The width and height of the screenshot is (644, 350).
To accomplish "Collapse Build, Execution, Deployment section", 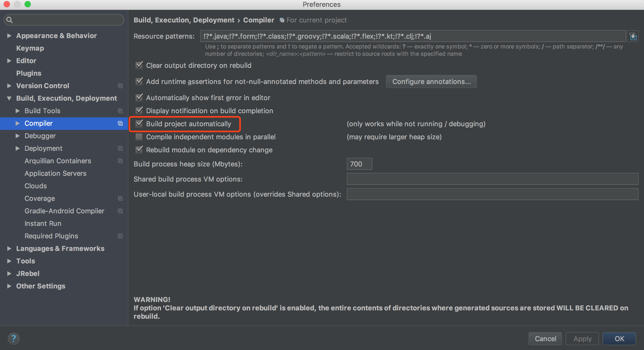I will click(x=9, y=98).
